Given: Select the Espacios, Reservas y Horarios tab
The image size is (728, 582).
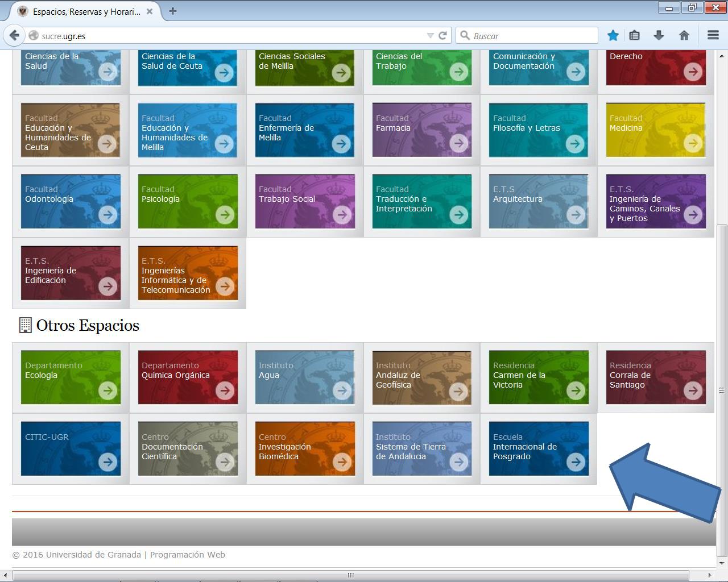Looking at the screenshot, I should 85,11.
